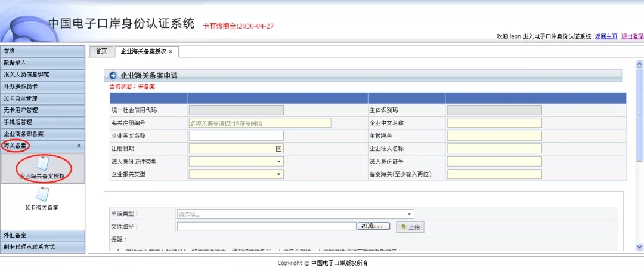Click the green arrow 上传 upload button
The image size is (644, 268).
410,227
